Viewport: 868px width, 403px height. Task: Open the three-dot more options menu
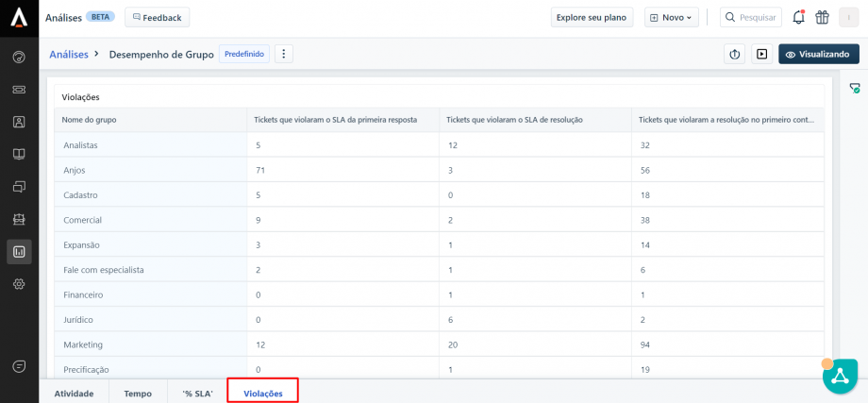pyautogui.click(x=284, y=55)
